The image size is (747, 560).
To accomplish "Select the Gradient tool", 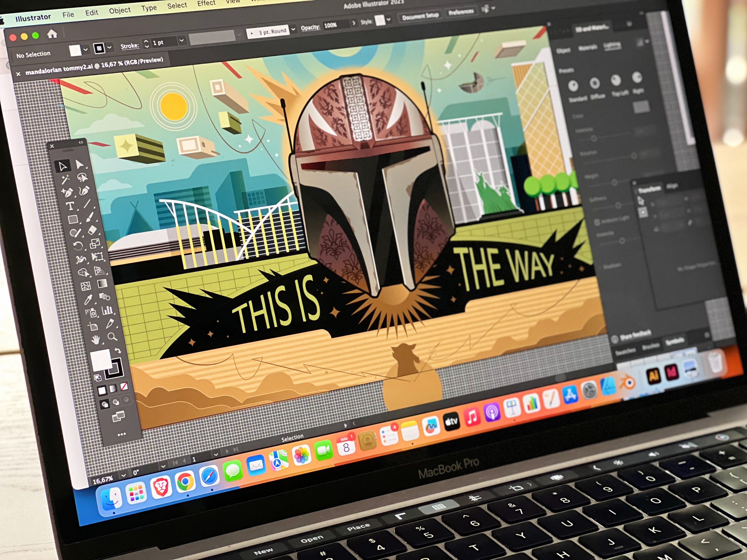I will coord(102,284).
